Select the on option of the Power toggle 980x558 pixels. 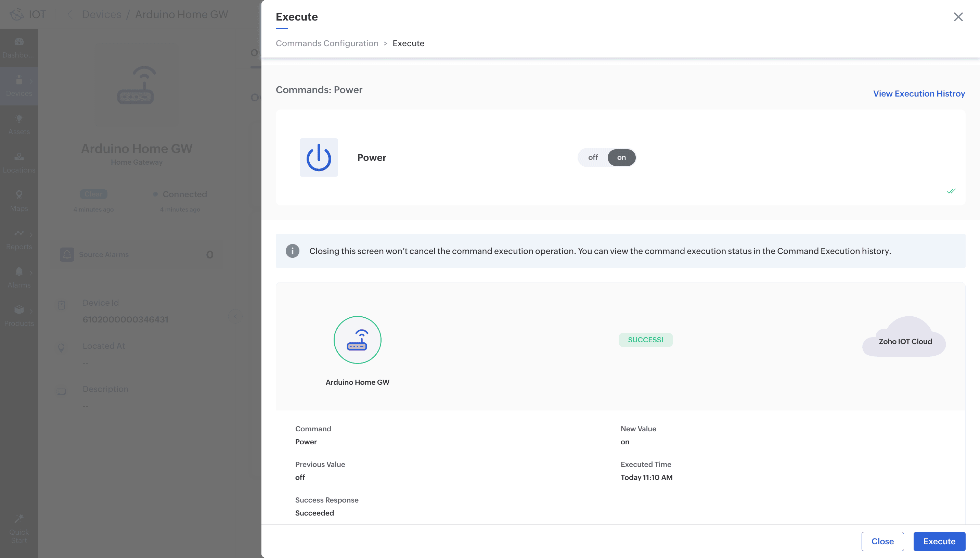pos(621,157)
